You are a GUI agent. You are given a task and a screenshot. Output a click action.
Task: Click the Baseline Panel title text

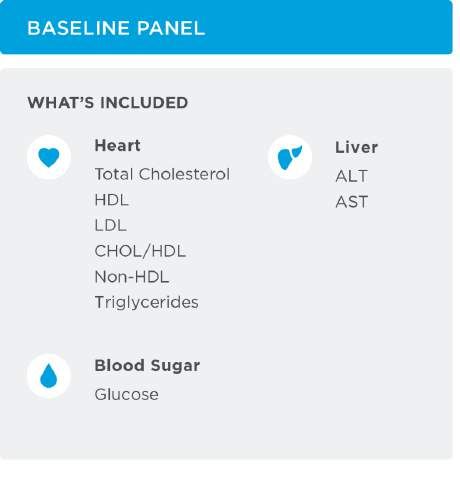116,28
